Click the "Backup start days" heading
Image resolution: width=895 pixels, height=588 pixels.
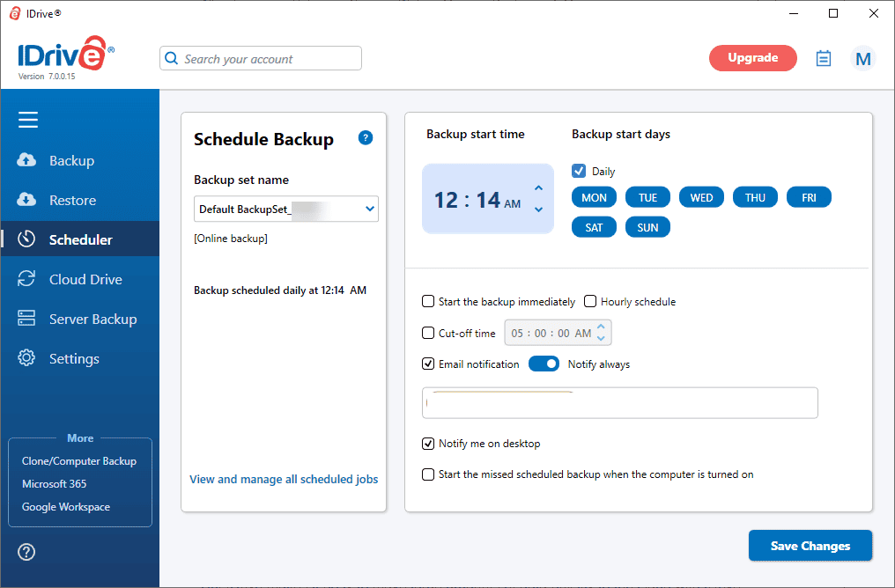tap(621, 134)
